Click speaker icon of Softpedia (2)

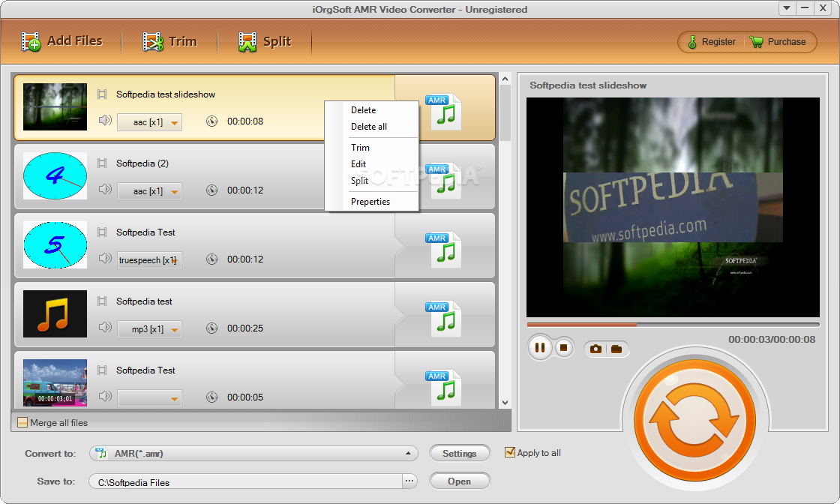[x=105, y=190]
